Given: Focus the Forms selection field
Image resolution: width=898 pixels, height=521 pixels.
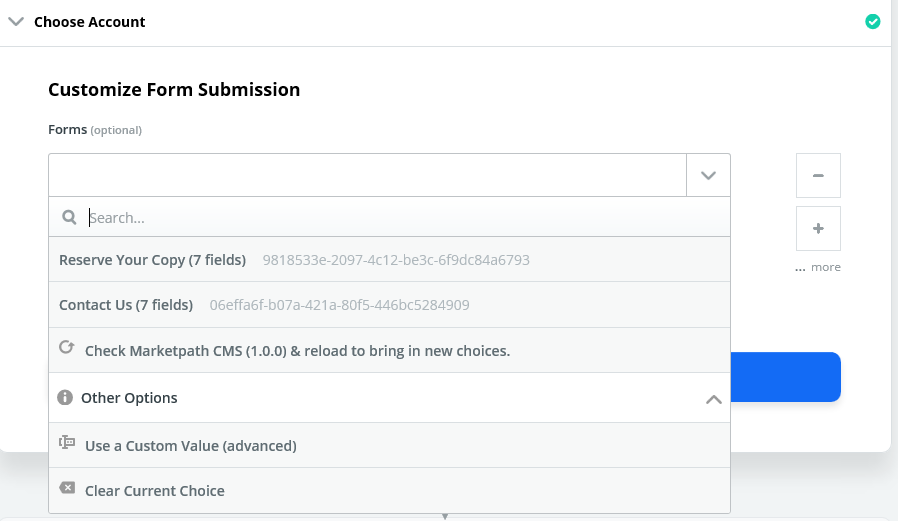Looking at the screenshot, I should coord(368,175).
